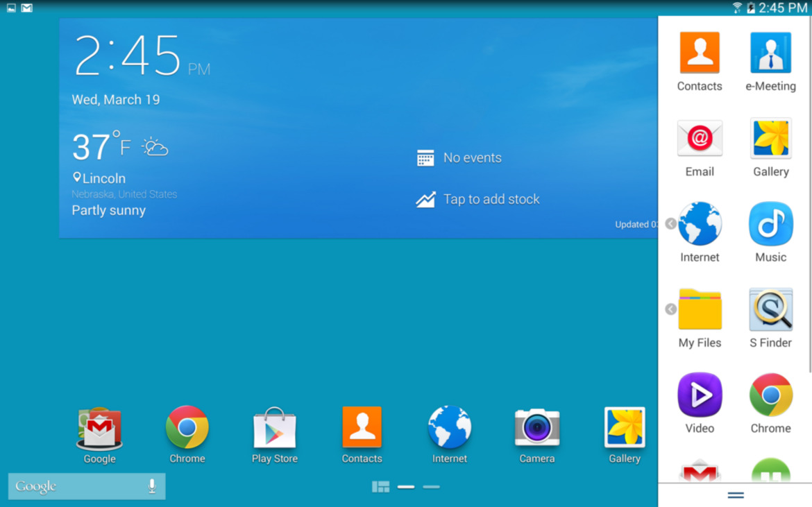Image resolution: width=812 pixels, height=507 pixels.
Task: Select the active home page indicator
Action: [x=406, y=487]
